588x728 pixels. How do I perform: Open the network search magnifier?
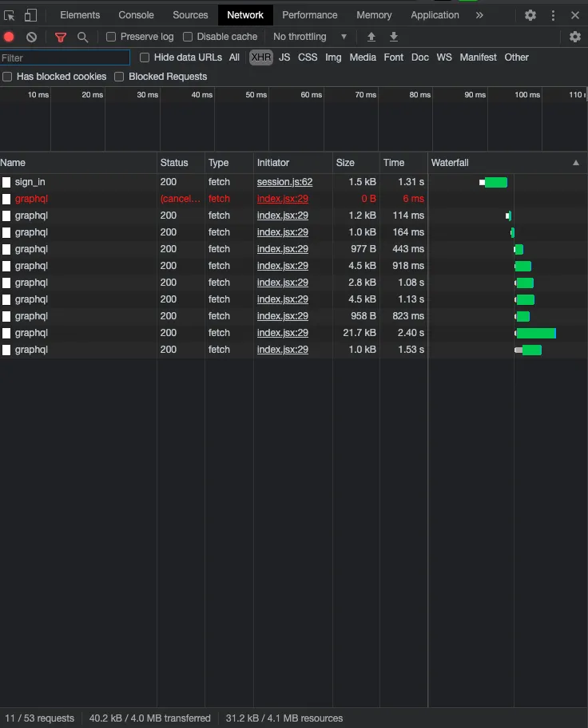[x=82, y=37]
